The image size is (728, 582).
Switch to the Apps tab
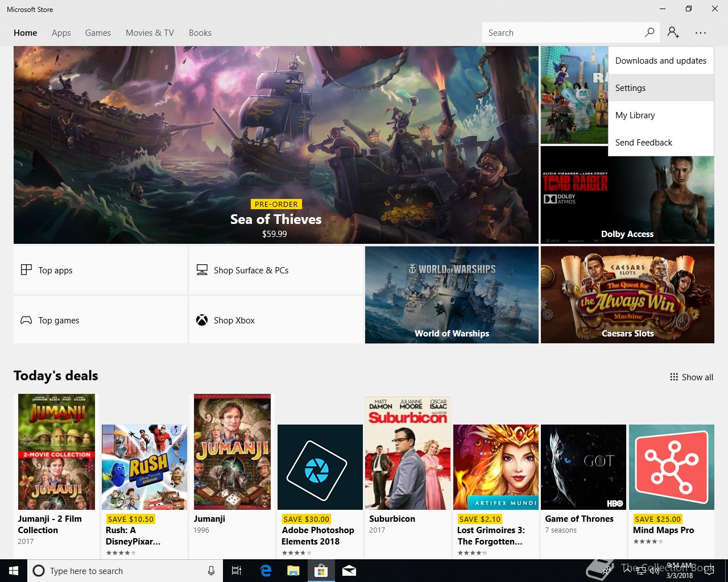pos(61,33)
